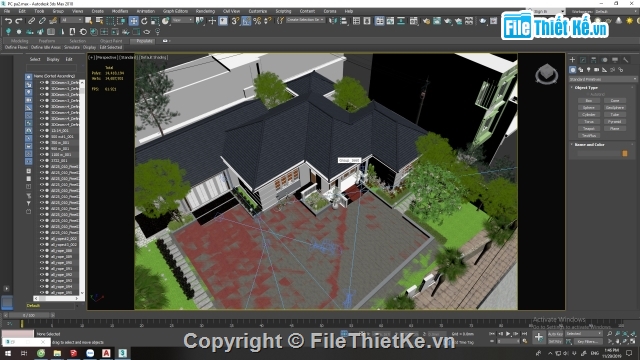The width and height of the screenshot is (640, 360).
Task: Activate the Select and Link tool
Action: pos(31,21)
